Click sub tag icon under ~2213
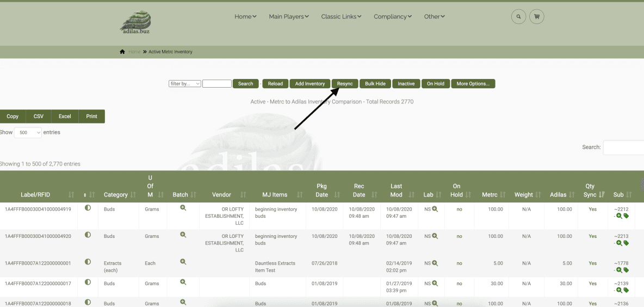Viewport: 644px width, 307px height. pos(626,243)
